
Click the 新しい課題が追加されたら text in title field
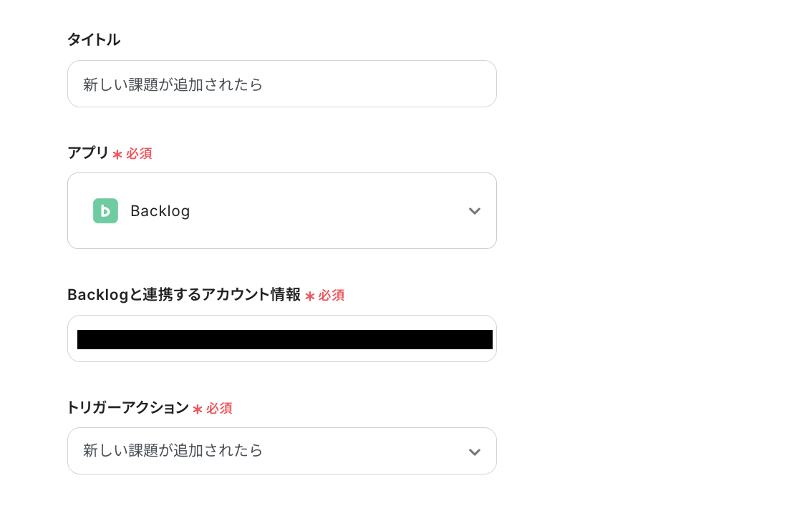pos(173,84)
